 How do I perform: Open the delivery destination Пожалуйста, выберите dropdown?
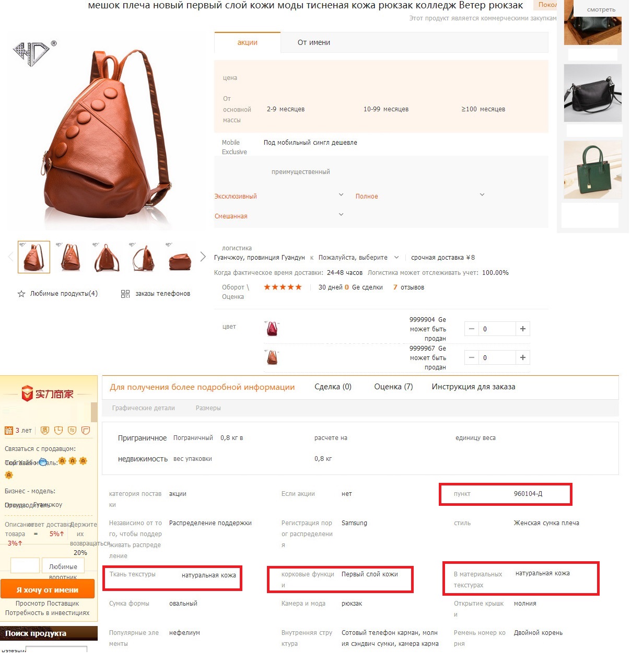click(358, 258)
